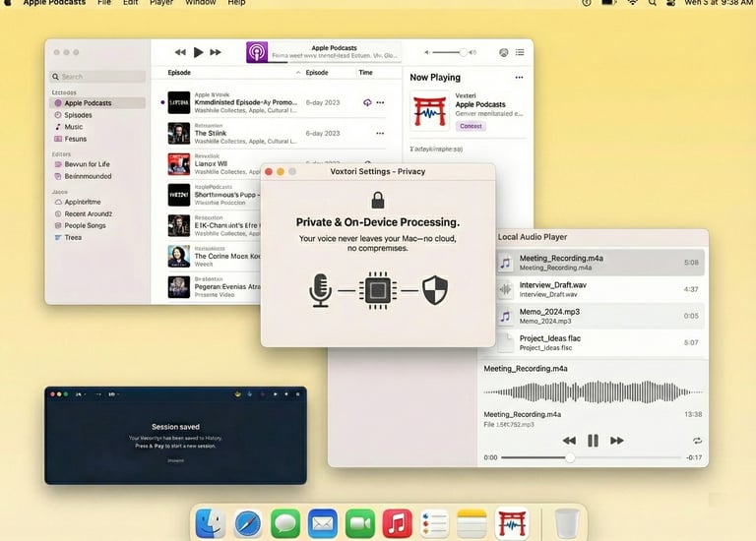This screenshot has height=541, width=756.
Task: Click the purple Podcasts artwork in toolbar
Action: pyautogui.click(x=257, y=52)
